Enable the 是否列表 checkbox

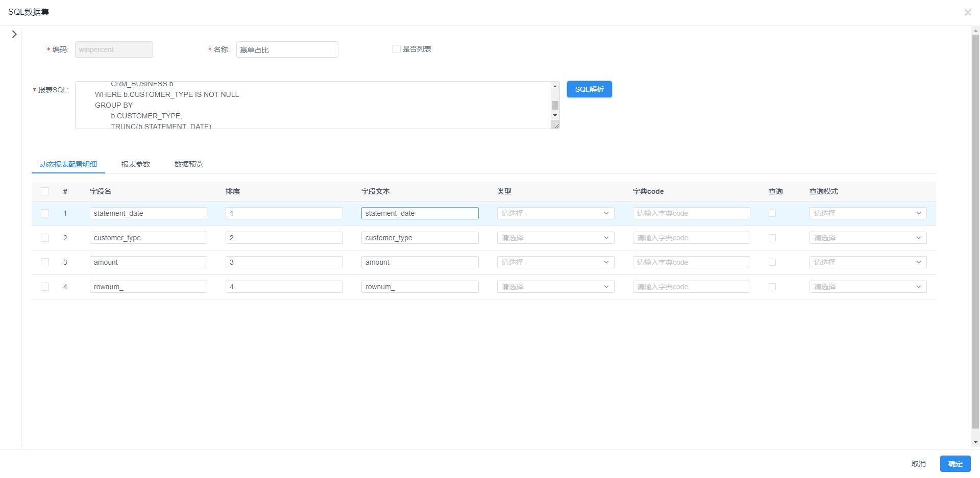[x=396, y=48]
